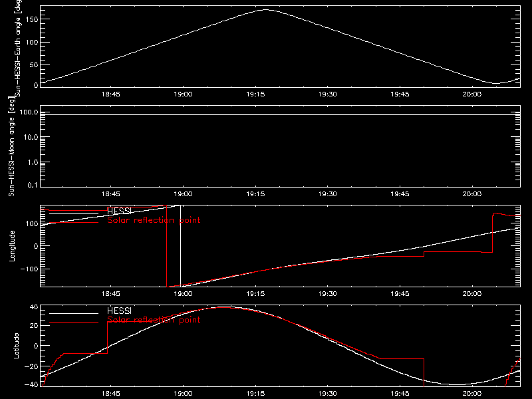Click 19:45 under the Sun-HESSI-Earth angle plot
The image size is (532, 399).
point(400,94)
